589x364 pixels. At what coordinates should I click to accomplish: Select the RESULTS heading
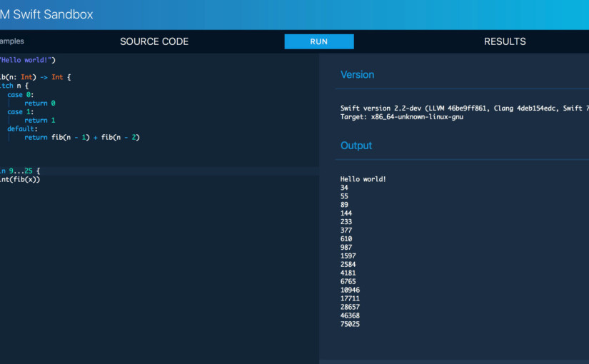505,41
